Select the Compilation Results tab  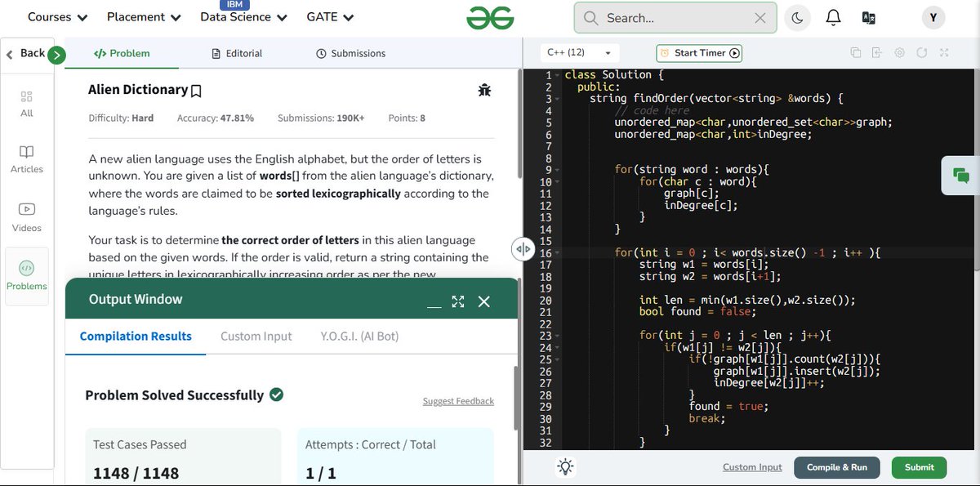point(136,336)
